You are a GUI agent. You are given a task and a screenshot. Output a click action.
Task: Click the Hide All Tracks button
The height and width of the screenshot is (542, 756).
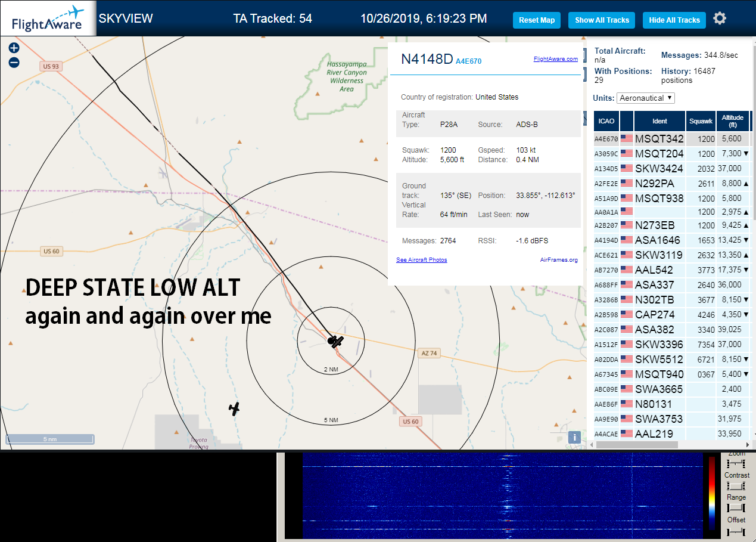pyautogui.click(x=674, y=20)
